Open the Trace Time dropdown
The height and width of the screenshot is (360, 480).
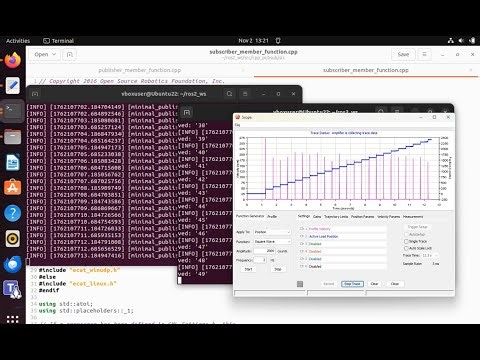[x=430, y=255]
